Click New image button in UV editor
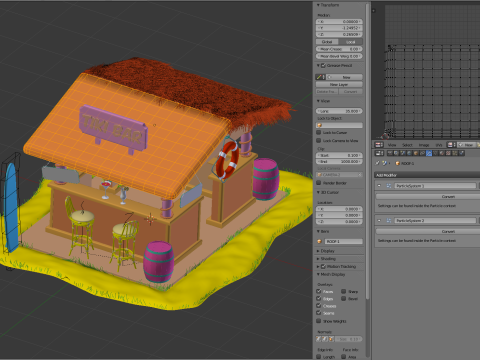The height and width of the screenshot is (360, 480). (x=467, y=145)
